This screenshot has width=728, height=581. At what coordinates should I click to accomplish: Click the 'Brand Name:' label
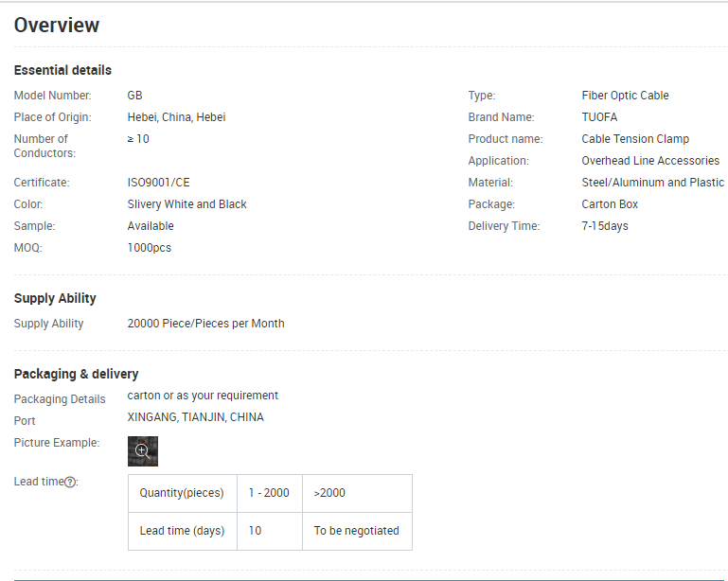point(501,117)
